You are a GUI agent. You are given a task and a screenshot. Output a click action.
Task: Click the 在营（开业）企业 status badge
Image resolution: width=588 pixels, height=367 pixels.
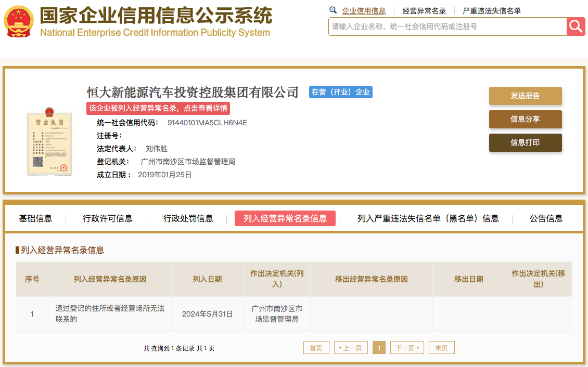[x=340, y=92]
